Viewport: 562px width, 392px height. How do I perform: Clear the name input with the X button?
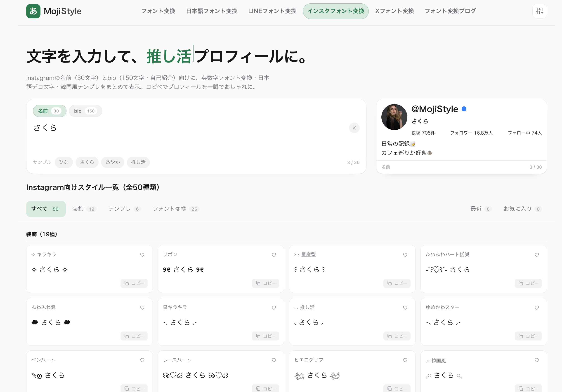coord(354,128)
